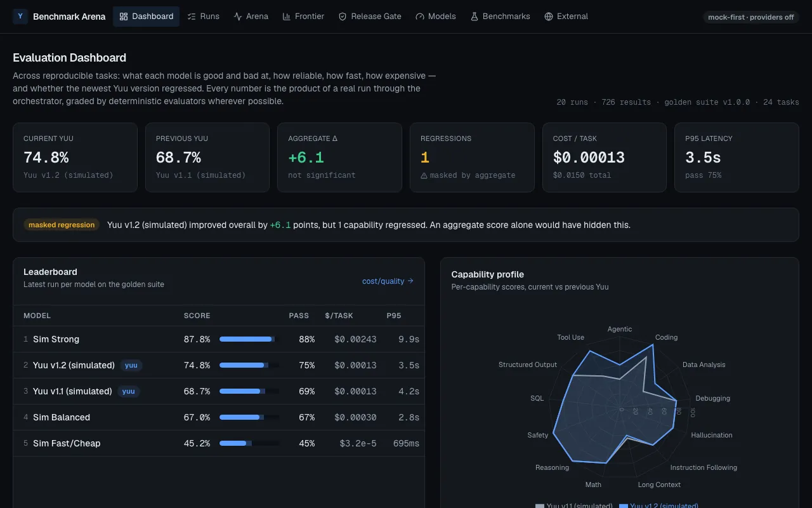
Task: Click the Coding axis label on radar
Action: click(x=666, y=337)
